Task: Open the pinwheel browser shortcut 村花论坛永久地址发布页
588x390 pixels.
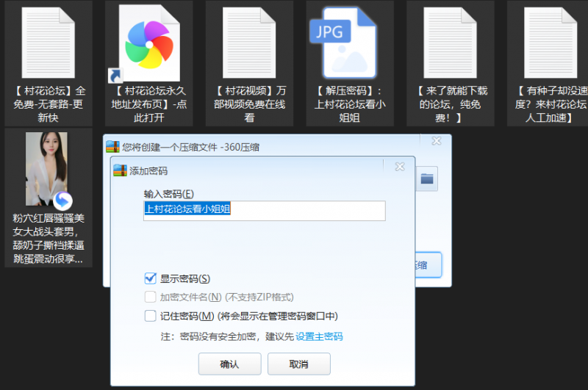Action: (149, 43)
